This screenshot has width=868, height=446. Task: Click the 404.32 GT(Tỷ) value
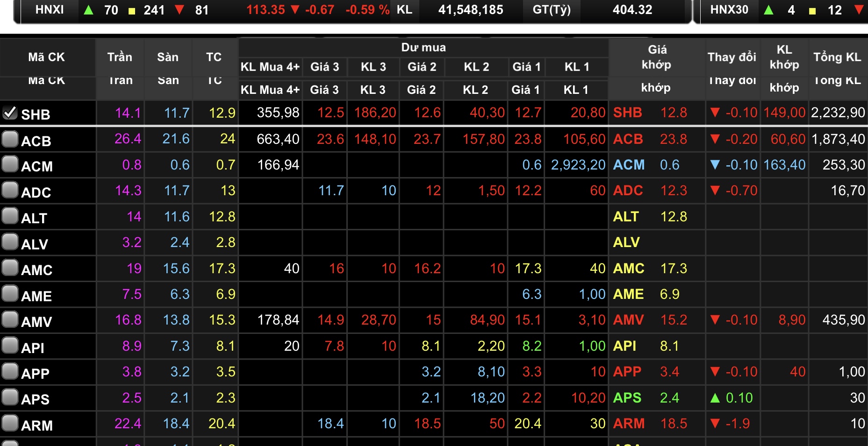click(x=632, y=10)
